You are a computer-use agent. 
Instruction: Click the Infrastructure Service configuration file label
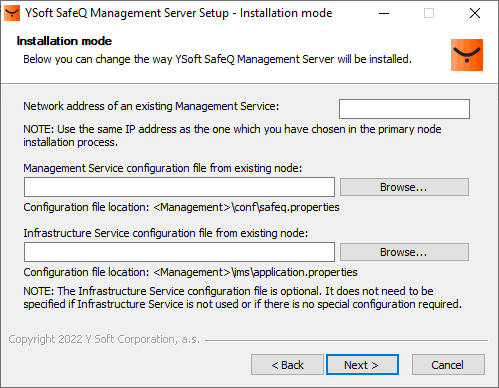166,233
